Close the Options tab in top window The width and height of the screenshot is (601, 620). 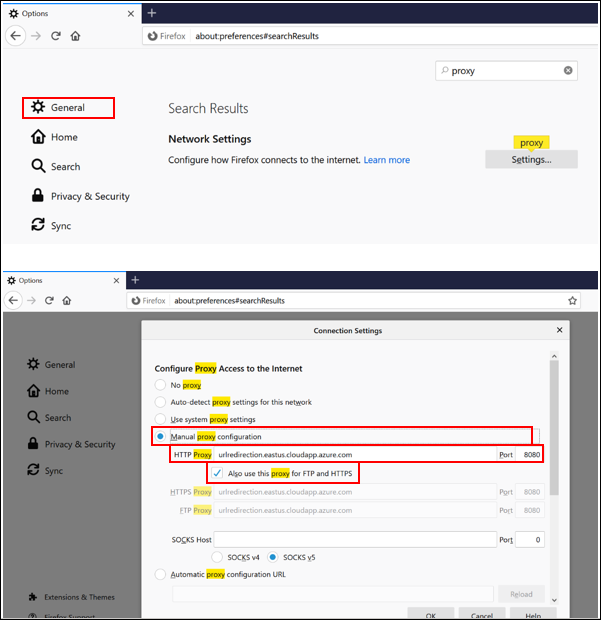(130, 14)
